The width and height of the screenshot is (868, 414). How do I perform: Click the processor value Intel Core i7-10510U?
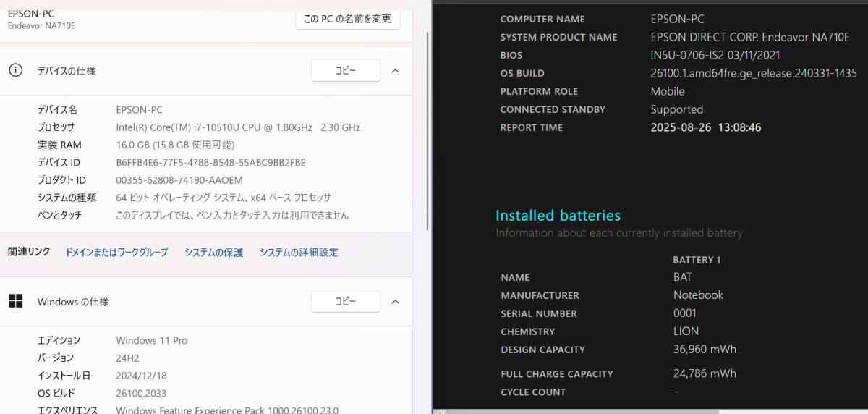pyautogui.click(x=238, y=127)
